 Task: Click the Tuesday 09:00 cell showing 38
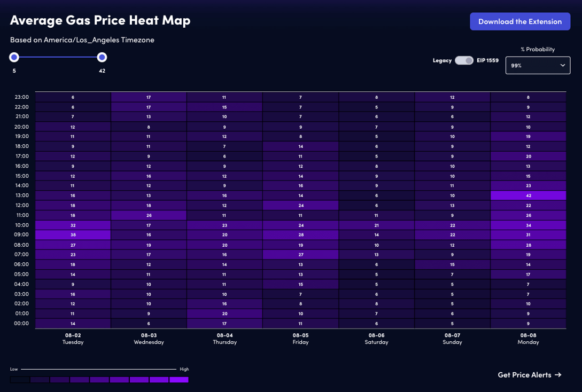73,234
